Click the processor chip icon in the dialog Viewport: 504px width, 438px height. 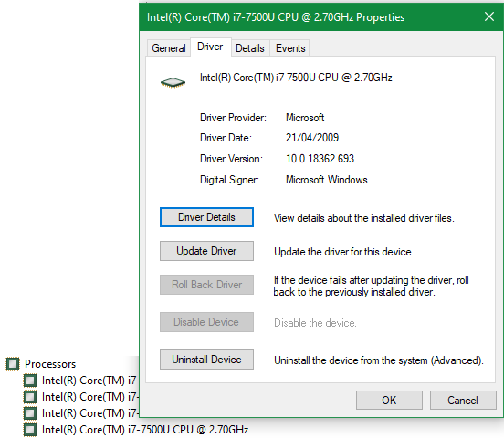[x=173, y=83]
